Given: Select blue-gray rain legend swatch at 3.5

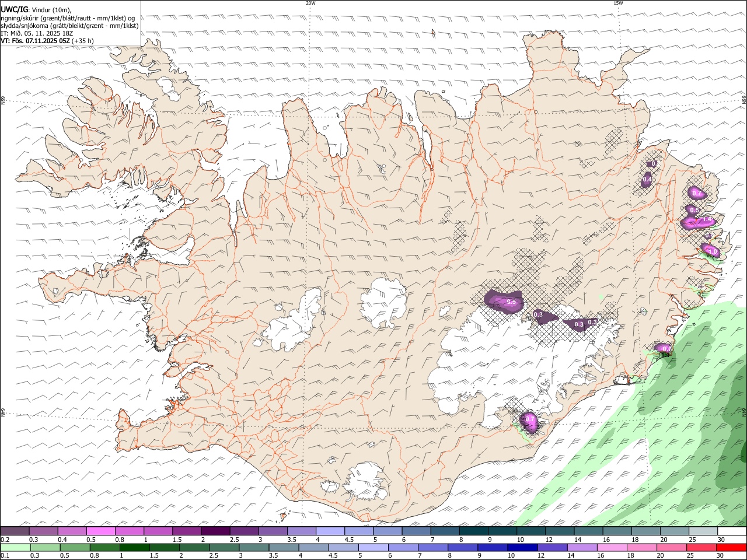Looking at the screenshot, I should [284, 547].
